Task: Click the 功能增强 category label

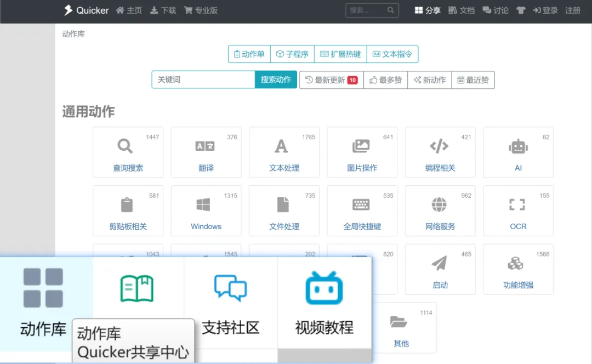Action: [519, 285]
